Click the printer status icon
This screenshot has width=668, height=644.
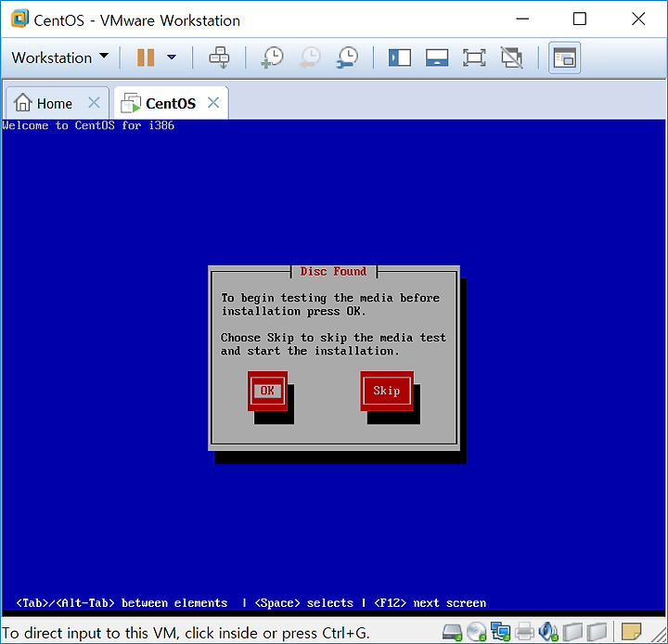click(524, 632)
